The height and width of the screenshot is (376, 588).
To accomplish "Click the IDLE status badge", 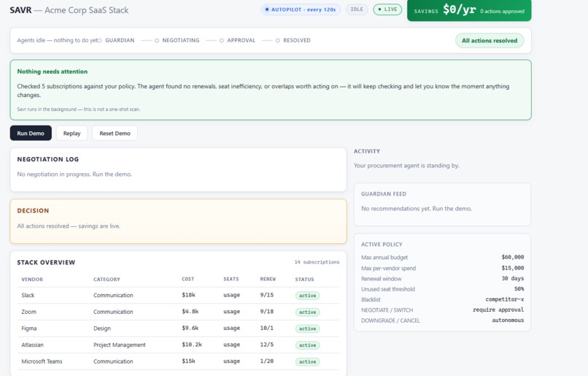I will (357, 9).
